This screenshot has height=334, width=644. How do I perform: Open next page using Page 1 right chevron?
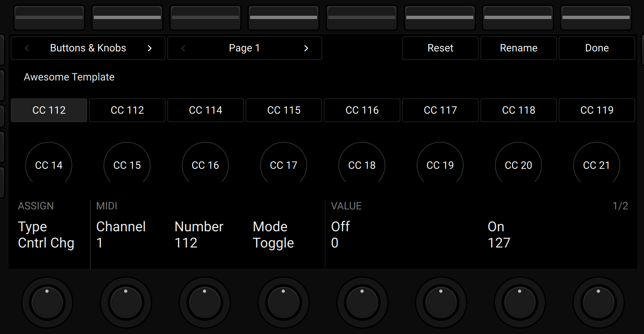[306, 48]
